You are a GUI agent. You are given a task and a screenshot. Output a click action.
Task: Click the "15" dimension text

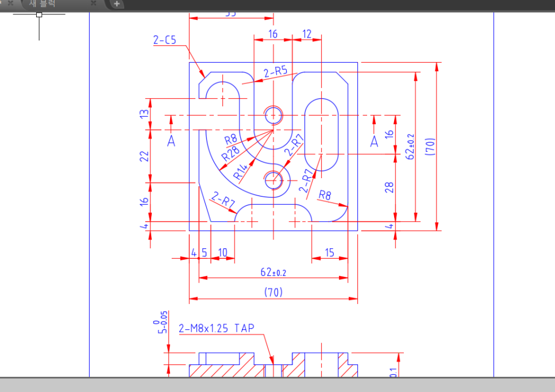(330, 252)
